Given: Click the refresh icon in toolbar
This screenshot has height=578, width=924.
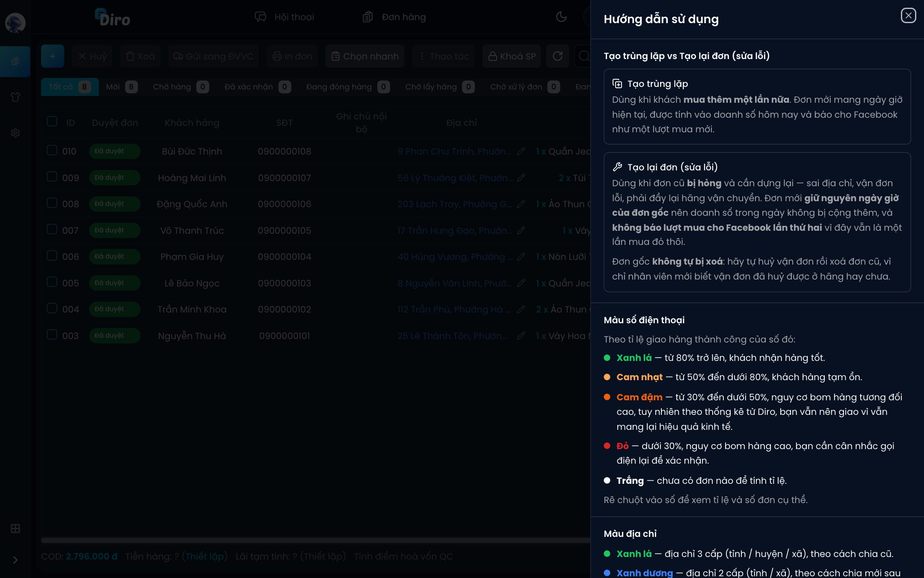Looking at the screenshot, I should [x=557, y=56].
